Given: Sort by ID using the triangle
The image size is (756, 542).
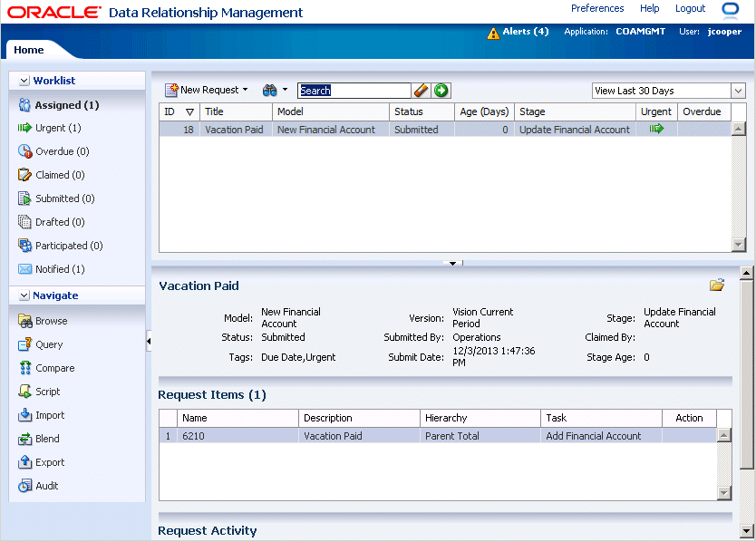Looking at the screenshot, I should pos(190,111).
